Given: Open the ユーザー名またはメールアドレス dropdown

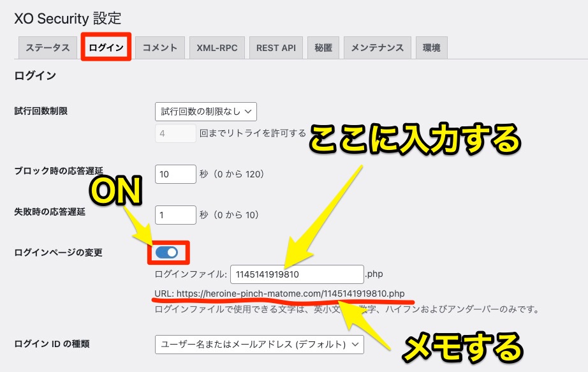Looking at the screenshot, I should pyautogui.click(x=259, y=345).
